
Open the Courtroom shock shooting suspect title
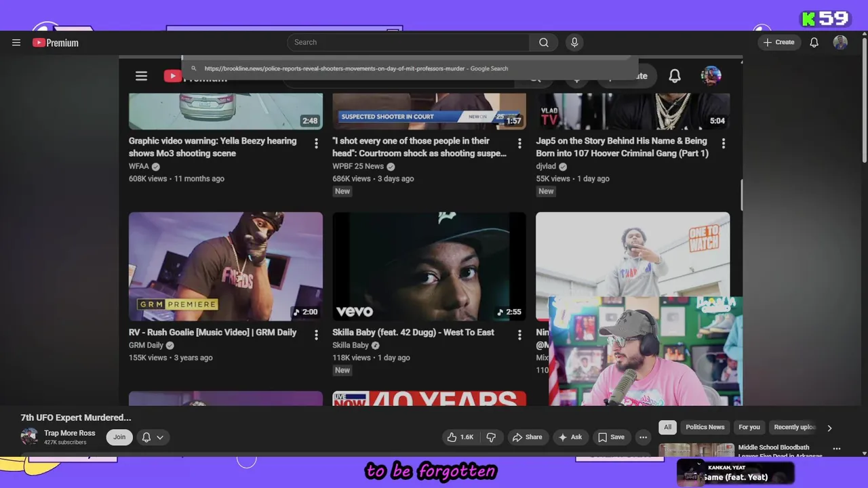pos(419,147)
